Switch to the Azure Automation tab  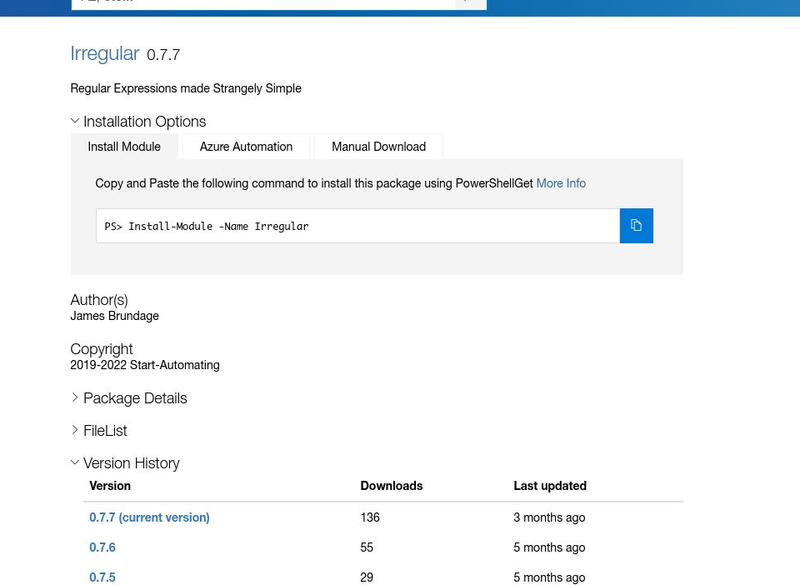coord(246,146)
